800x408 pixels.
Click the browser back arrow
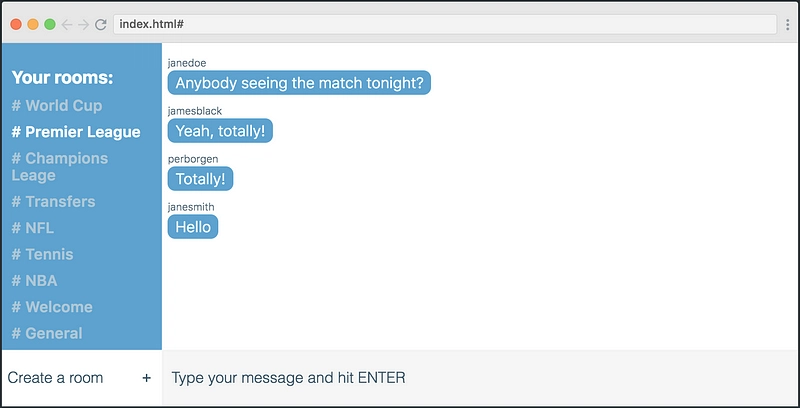pos(66,24)
